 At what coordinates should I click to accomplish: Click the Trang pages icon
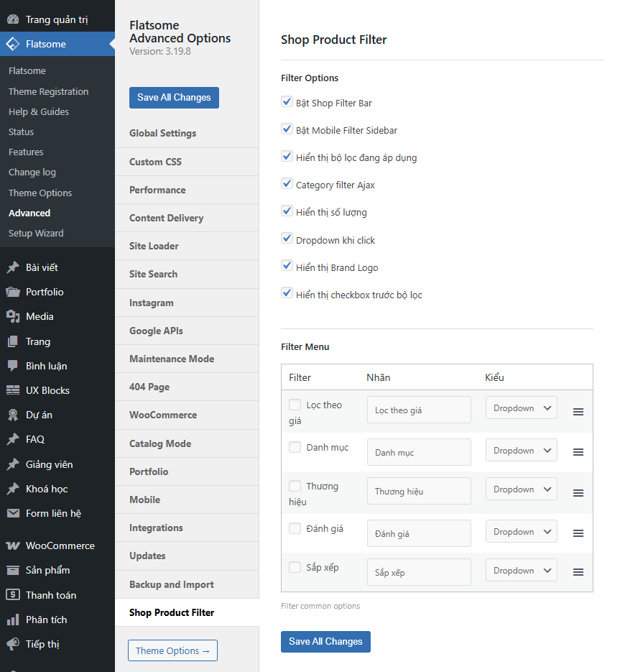(13, 341)
